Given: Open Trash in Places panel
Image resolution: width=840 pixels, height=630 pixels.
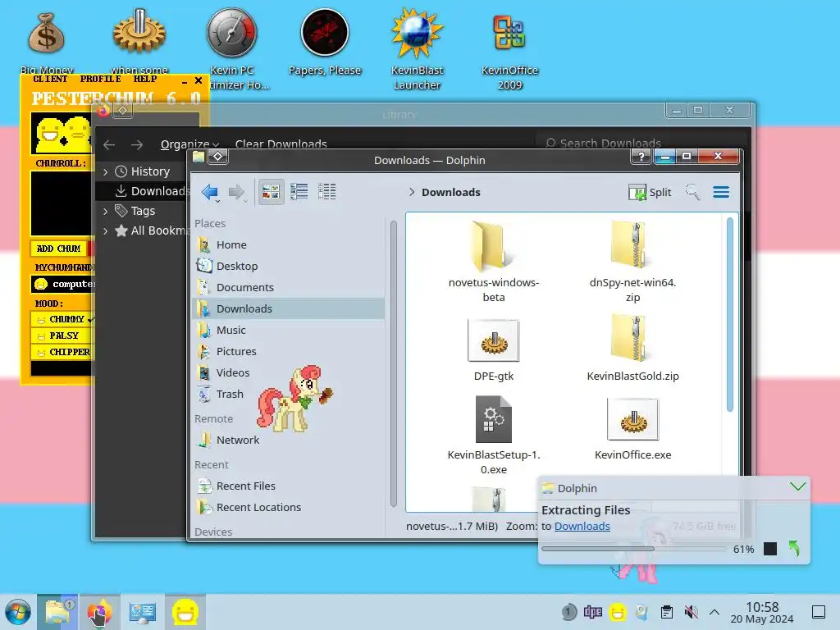Looking at the screenshot, I should tap(288, 395).
